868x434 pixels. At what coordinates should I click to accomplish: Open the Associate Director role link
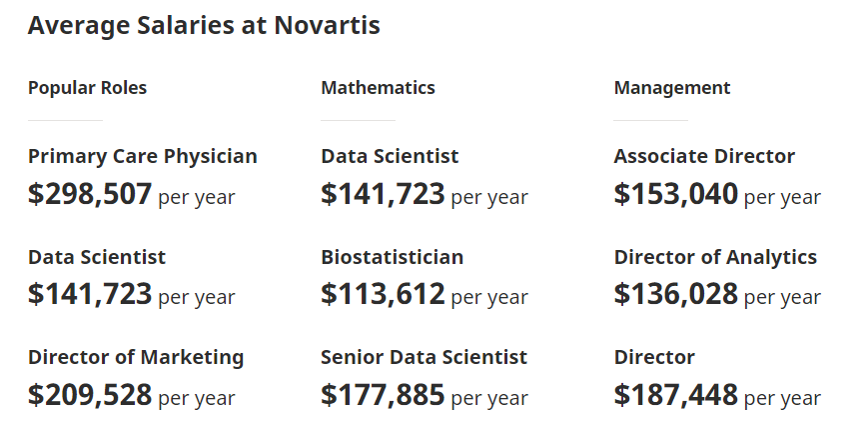point(704,156)
